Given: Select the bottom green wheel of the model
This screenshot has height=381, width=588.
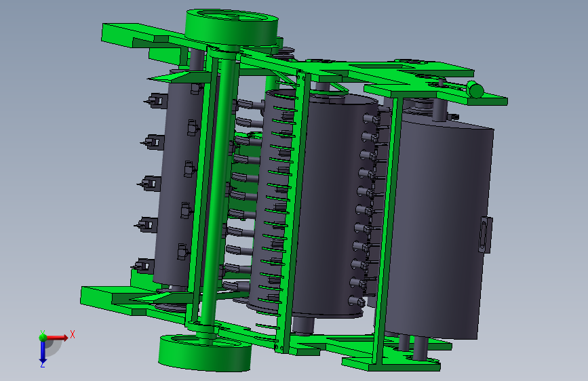Looking at the screenshot, I should coord(205,353).
